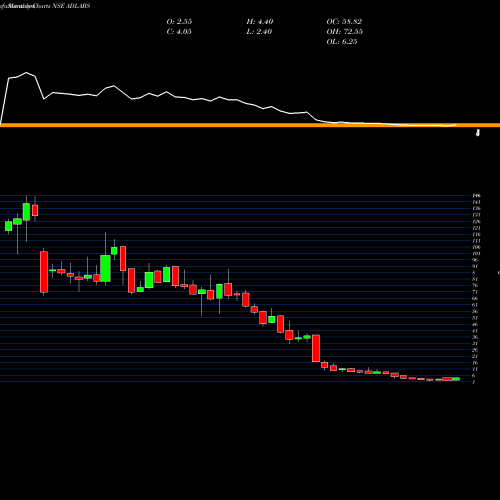This screenshot has height=500, width=500.
Task: Click the 41 price axis label
Action: click(475, 331)
